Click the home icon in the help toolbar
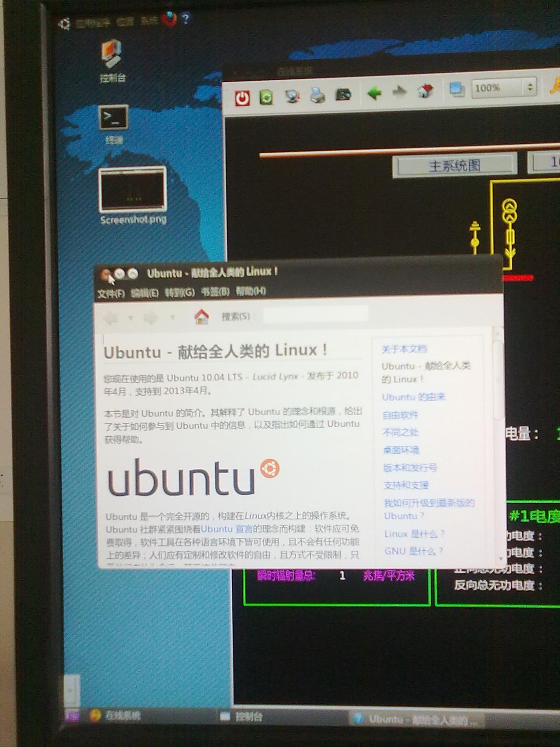This screenshot has height=747, width=560. [202, 317]
